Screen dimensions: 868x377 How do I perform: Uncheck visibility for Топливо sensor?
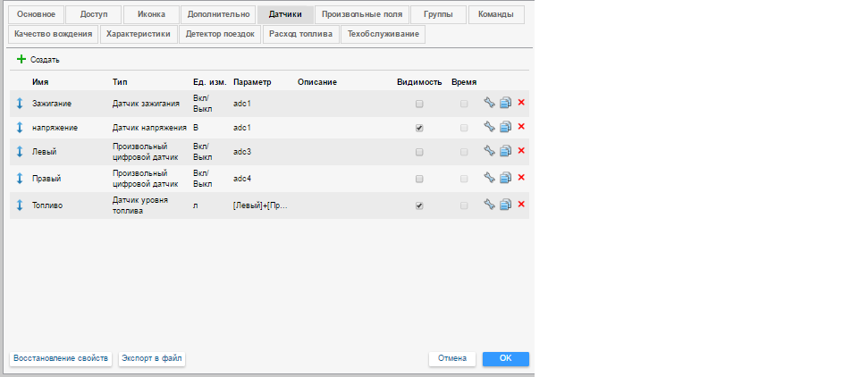pos(419,205)
